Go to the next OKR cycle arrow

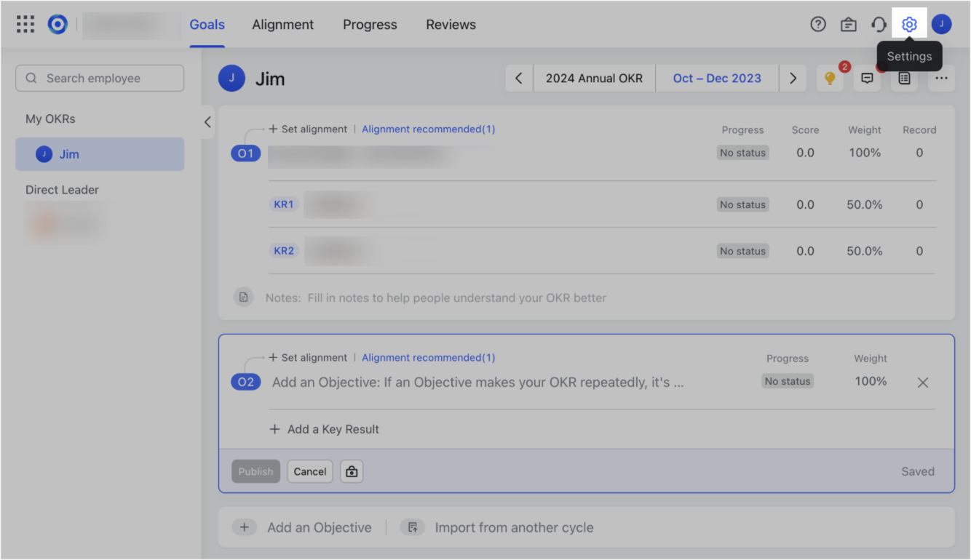793,78
